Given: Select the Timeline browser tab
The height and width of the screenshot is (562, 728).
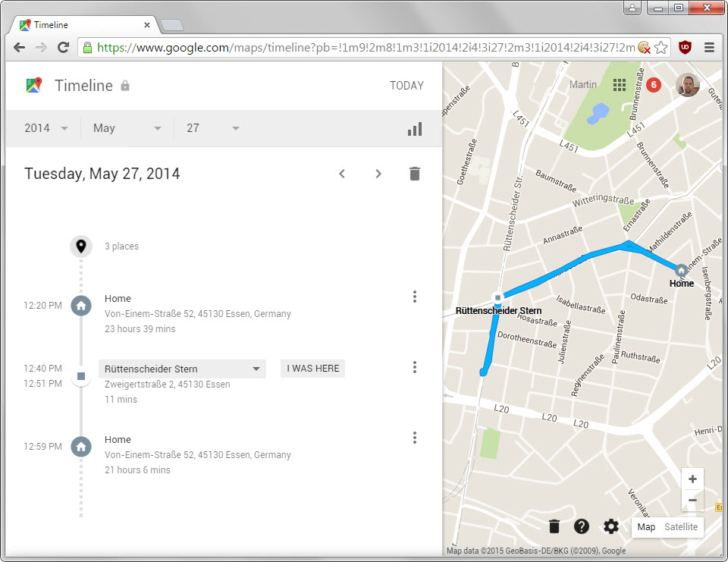Looking at the screenshot, I should click(x=85, y=24).
